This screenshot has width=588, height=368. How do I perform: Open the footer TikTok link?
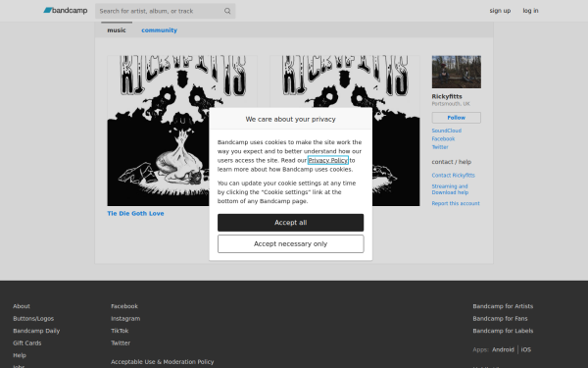120,331
